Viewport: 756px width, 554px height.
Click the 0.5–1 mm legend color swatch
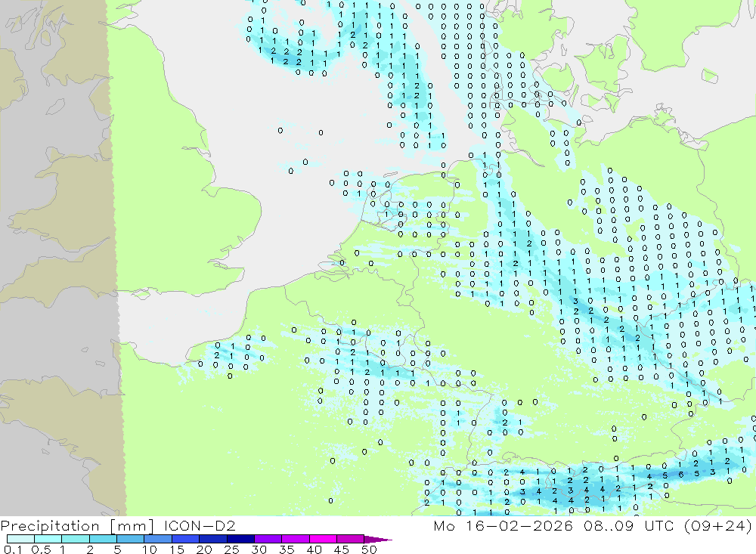[x=48, y=539]
